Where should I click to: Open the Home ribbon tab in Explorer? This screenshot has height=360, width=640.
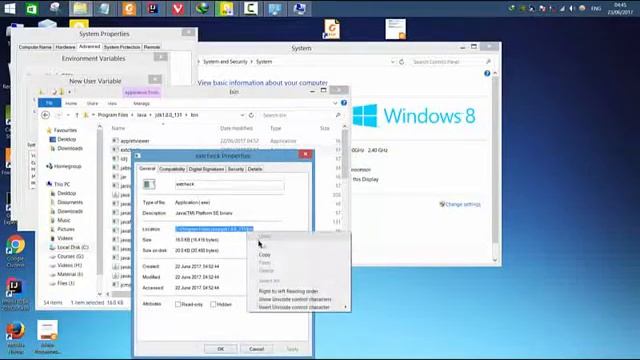click(x=71, y=103)
